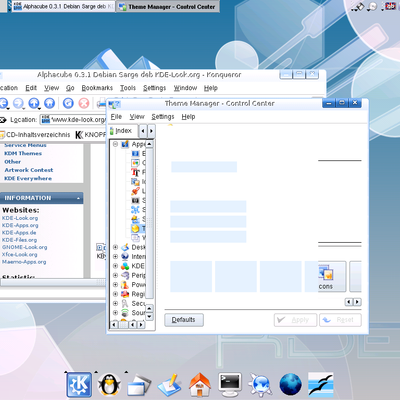Open the Artwork Contest link
The image size is (400, 400).
[29, 170]
